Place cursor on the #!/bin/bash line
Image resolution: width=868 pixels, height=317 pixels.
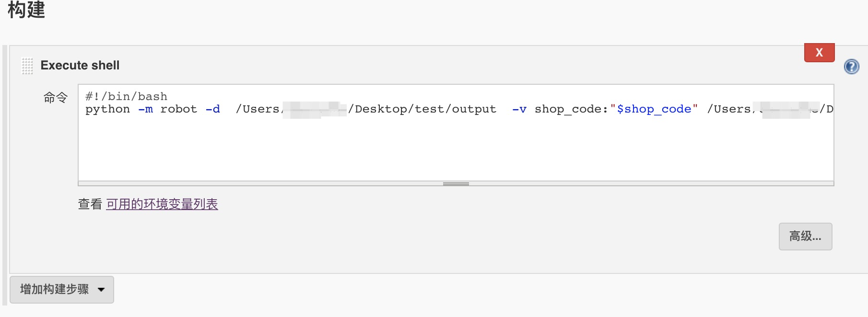[126, 97]
